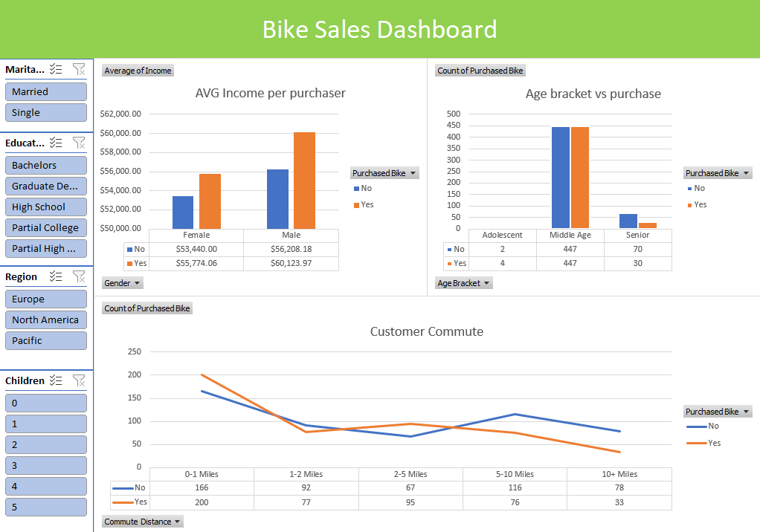
Task: Clear the filter on the Children slicer
Action: tap(79, 380)
